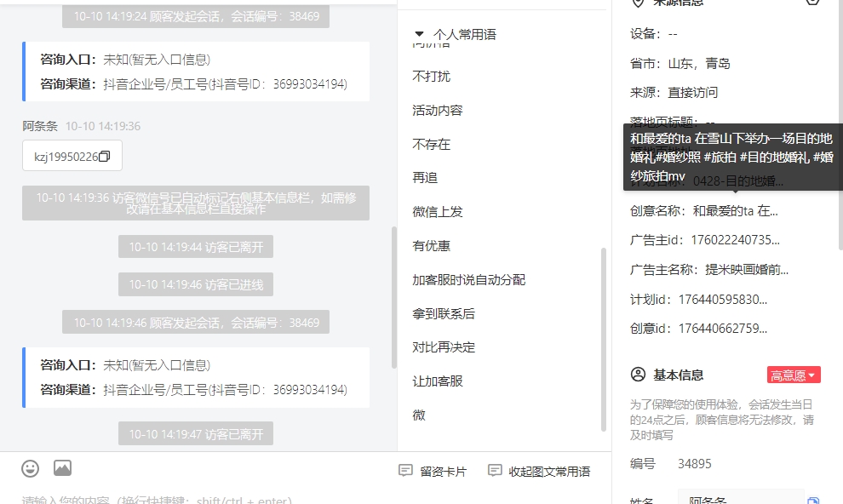This screenshot has width=843, height=504.
Task: Click 省市 山东，青岛 text
Action: (x=680, y=63)
